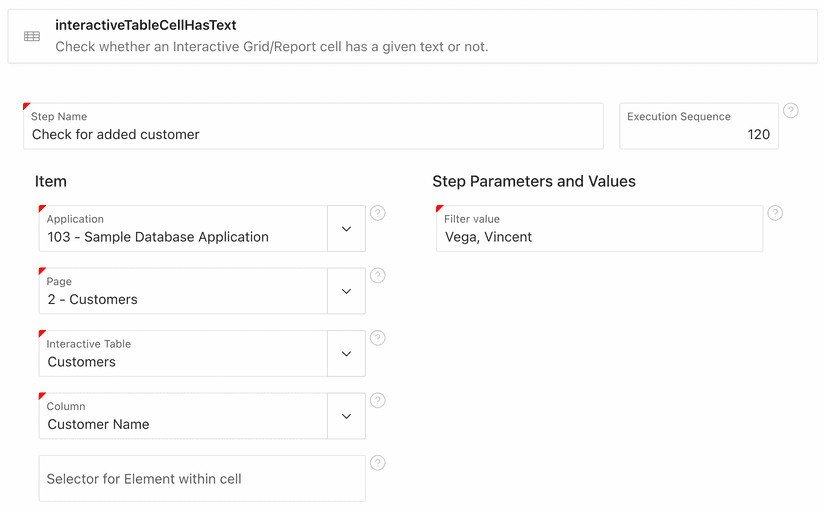The image size is (825, 513).
Task: Open help icon for Execution Sequence
Action: [x=790, y=111]
